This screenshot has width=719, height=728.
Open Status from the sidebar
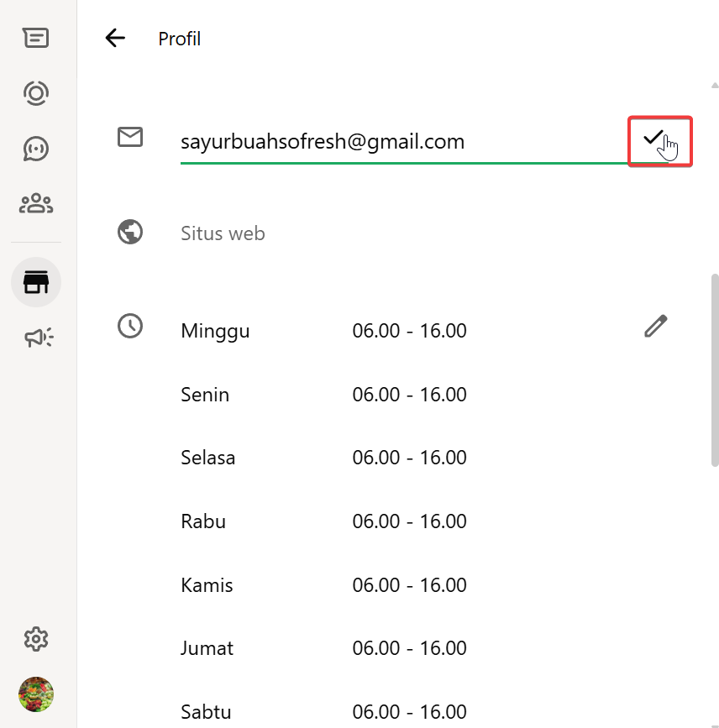tap(36, 92)
